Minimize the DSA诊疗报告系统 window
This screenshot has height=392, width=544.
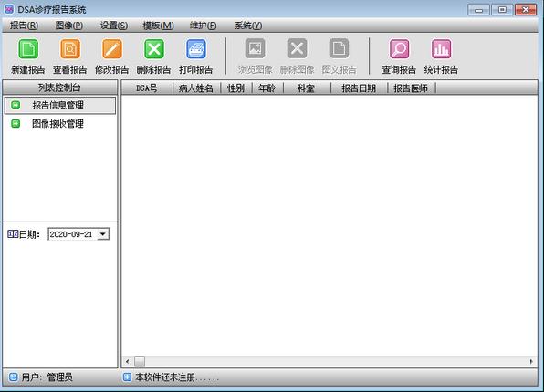478,10
